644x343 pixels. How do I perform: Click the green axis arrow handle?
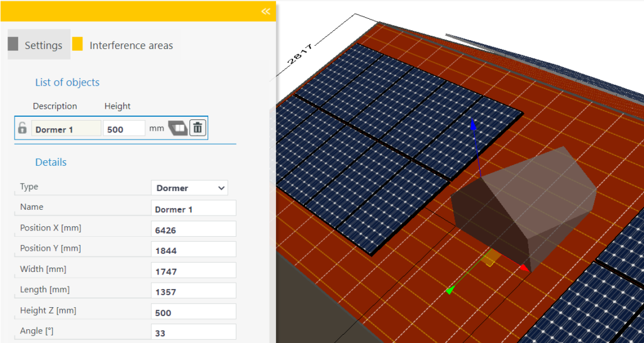tap(450, 290)
